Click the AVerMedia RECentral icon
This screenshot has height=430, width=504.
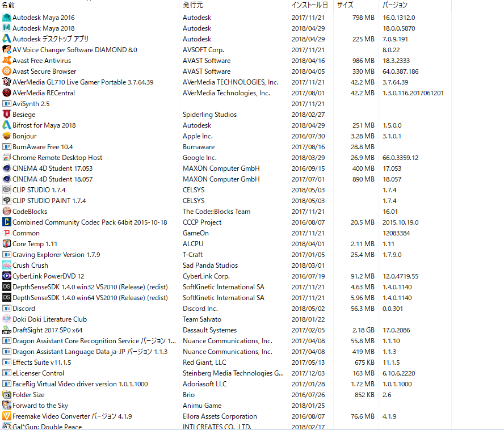(x=6, y=93)
